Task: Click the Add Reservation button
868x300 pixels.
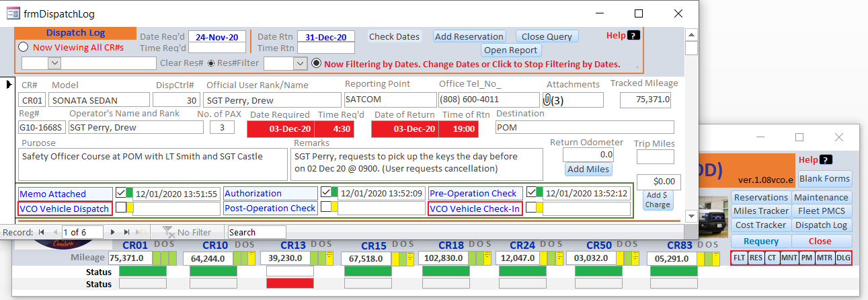Action: [470, 37]
